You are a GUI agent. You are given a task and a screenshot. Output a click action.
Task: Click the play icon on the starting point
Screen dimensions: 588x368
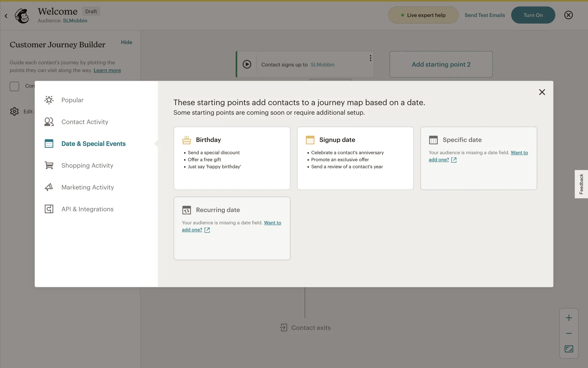tap(247, 64)
